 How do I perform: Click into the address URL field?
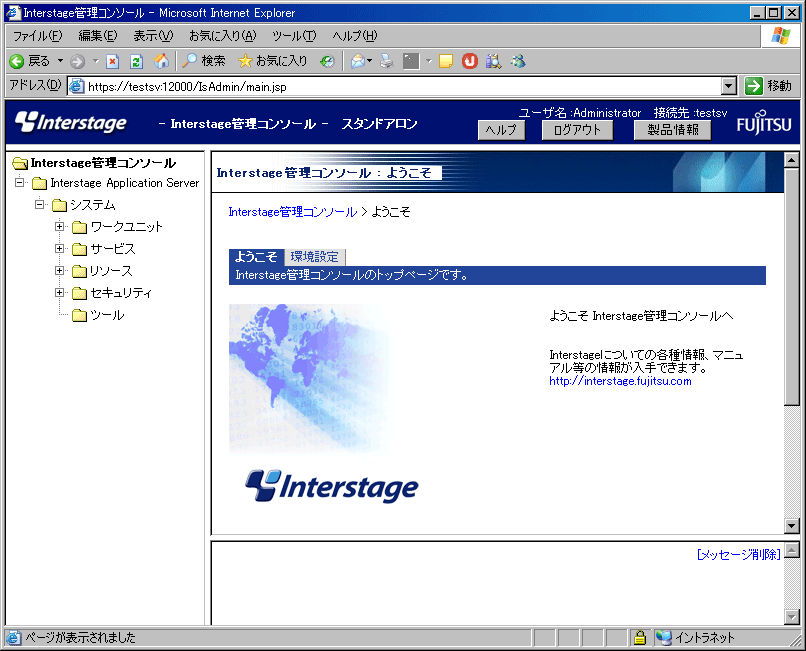click(401, 86)
